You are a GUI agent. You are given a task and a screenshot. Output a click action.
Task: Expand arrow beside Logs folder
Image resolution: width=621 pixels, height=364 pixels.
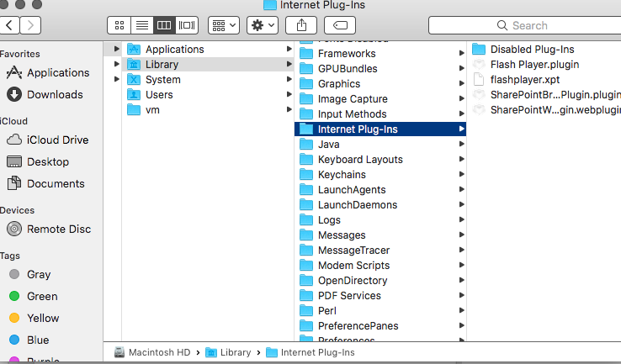point(461,219)
